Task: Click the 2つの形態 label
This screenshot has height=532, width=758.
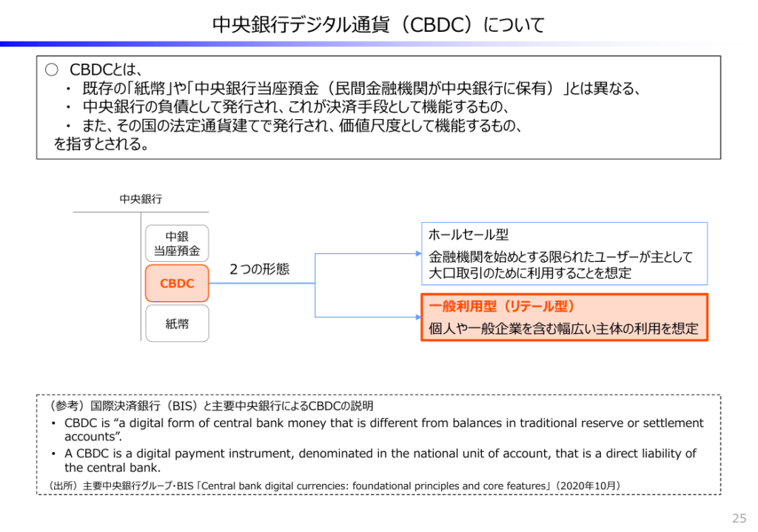Action: (x=259, y=269)
